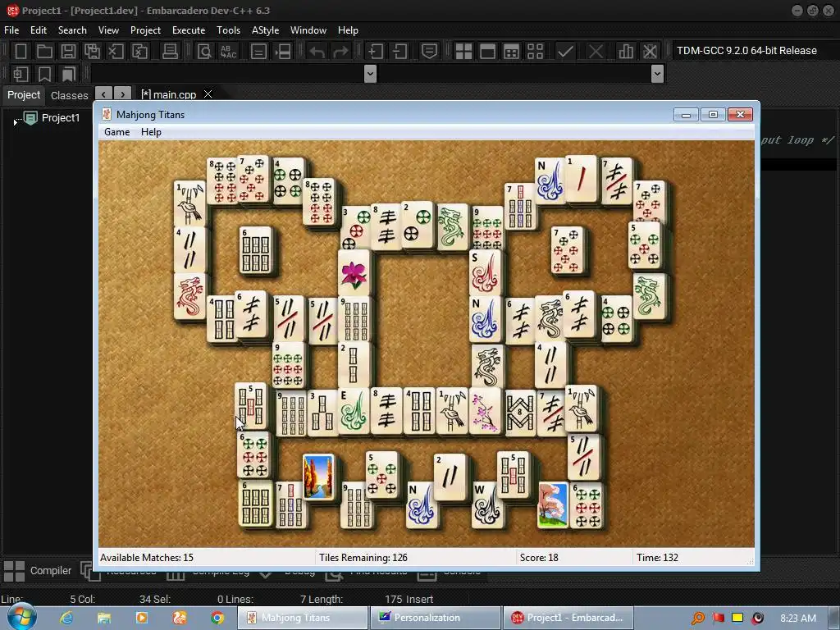Click the Windows Start orb
The image size is (840, 630).
[x=21, y=617]
